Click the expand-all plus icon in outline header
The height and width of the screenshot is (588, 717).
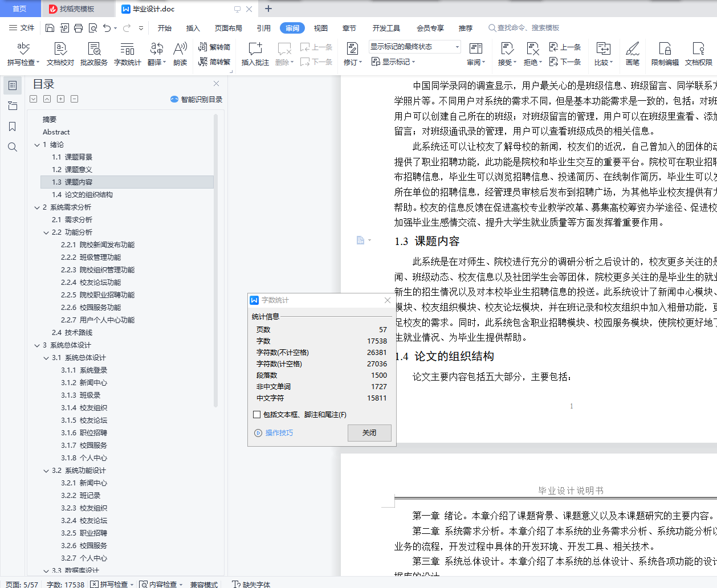pos(60,99)
